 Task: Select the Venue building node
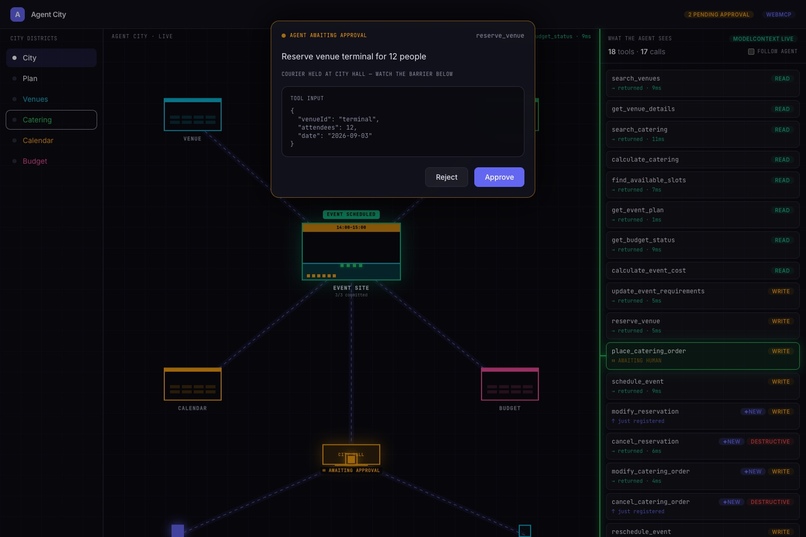193,115
